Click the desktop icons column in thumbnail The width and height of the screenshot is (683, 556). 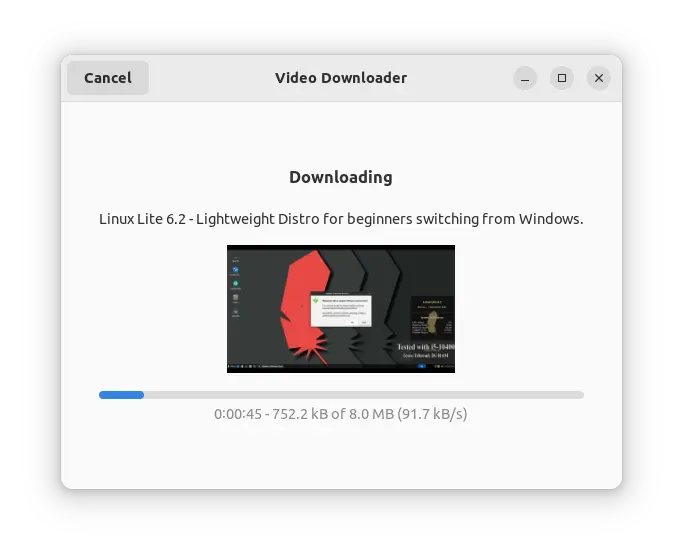pyautogui.click(x=235, y=287)
